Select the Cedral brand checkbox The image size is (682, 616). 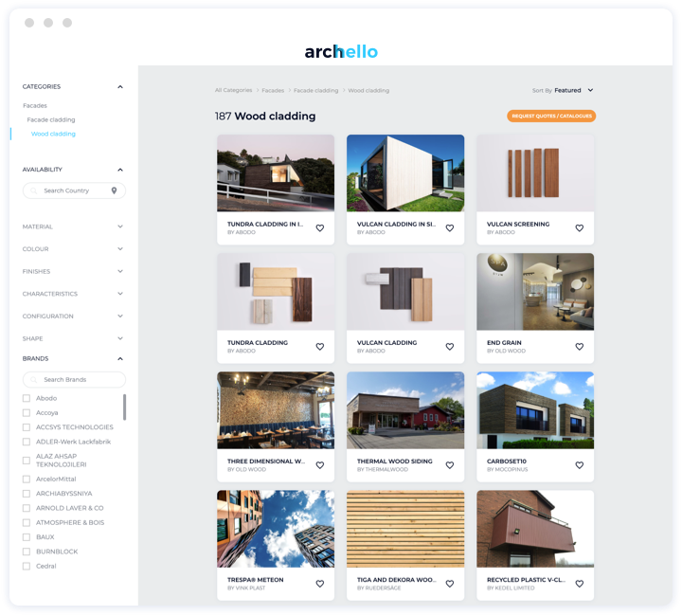(27, 566)
